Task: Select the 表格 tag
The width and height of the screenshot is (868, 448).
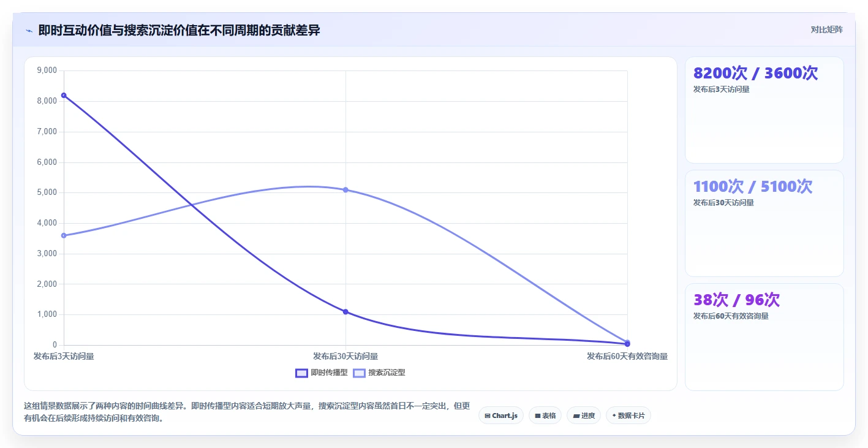Action: coord(545,416)
